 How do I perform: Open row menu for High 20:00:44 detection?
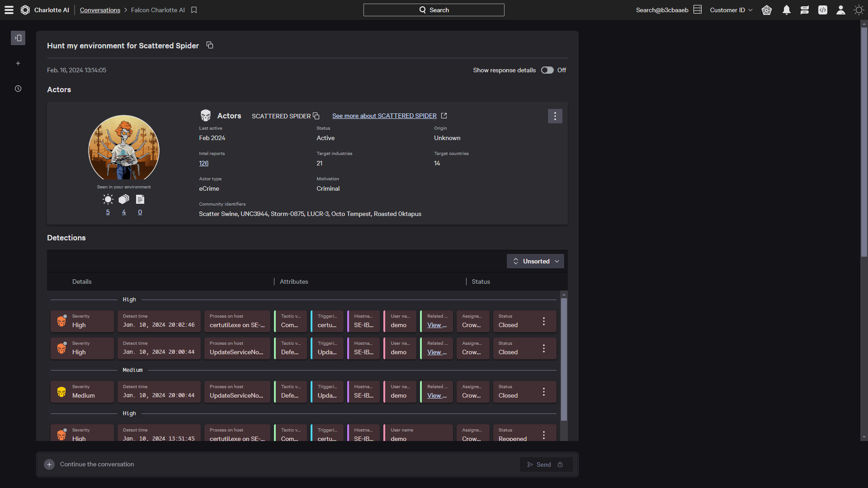coord(544,348)
